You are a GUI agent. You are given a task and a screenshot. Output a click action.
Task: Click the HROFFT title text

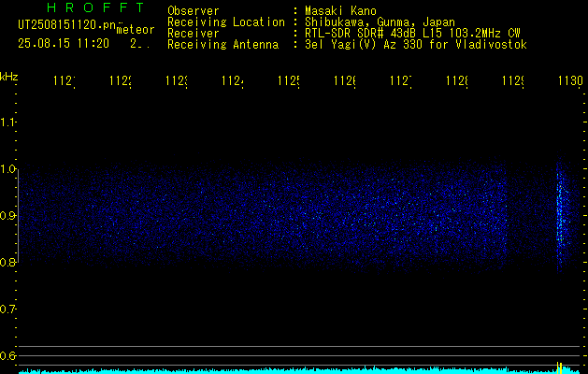[x=95, y=7]
